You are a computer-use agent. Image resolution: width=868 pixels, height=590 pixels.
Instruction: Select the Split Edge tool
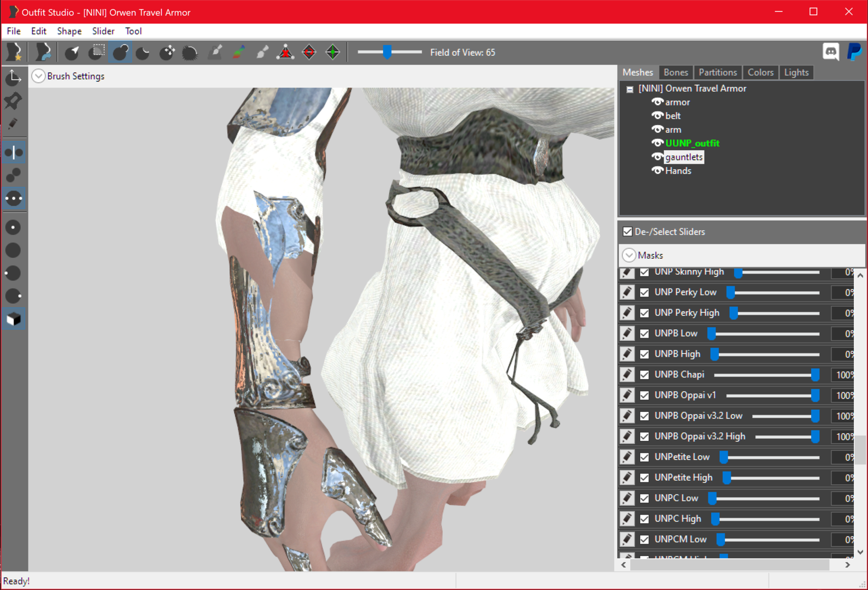click(x=332, y=52)
